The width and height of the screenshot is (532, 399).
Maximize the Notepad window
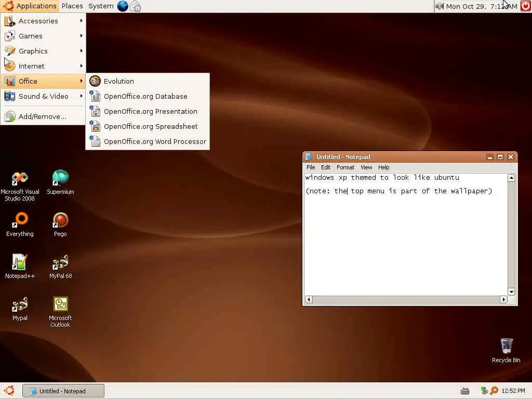[500, 157]
